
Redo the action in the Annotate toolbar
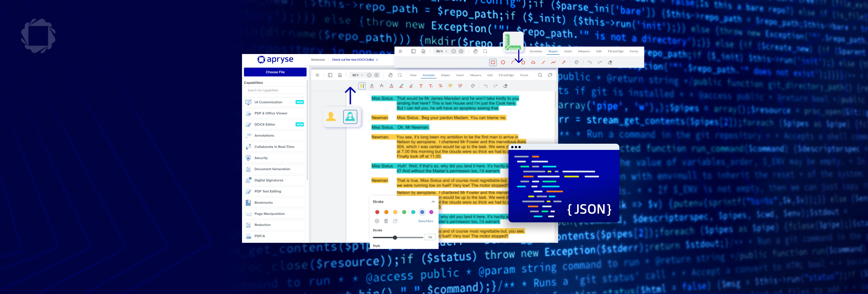pos(495,86)
